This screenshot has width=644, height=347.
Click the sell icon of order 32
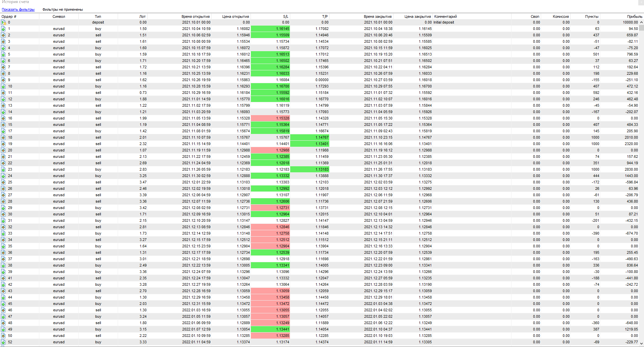pyautogui.click(x=3, y=227)
